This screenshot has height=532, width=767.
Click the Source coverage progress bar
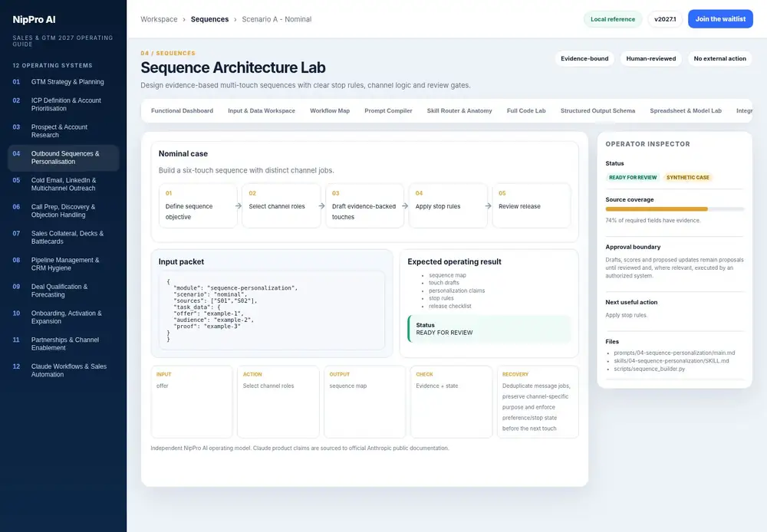[674, 209]
